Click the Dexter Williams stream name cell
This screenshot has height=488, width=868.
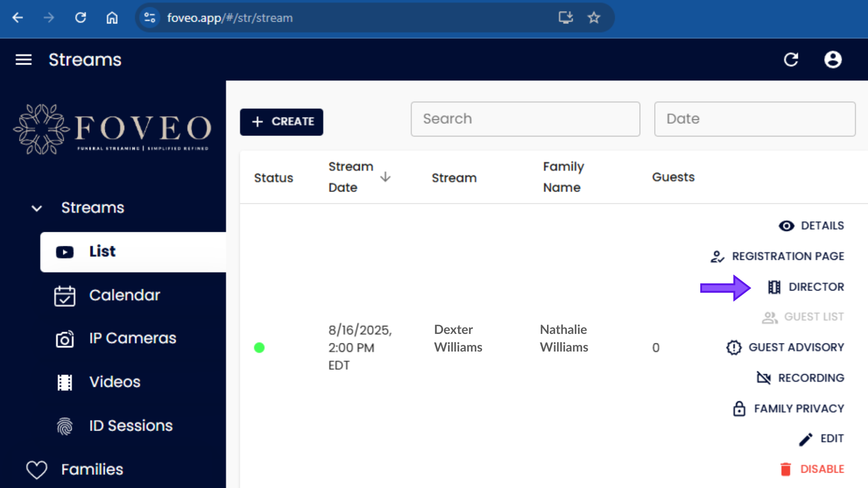click(458, 338)
